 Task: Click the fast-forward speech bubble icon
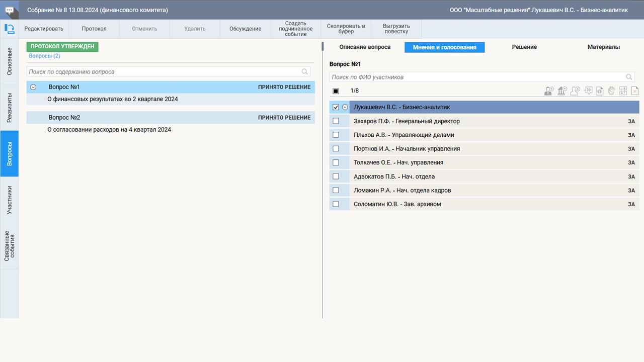[x=588, y=91]
